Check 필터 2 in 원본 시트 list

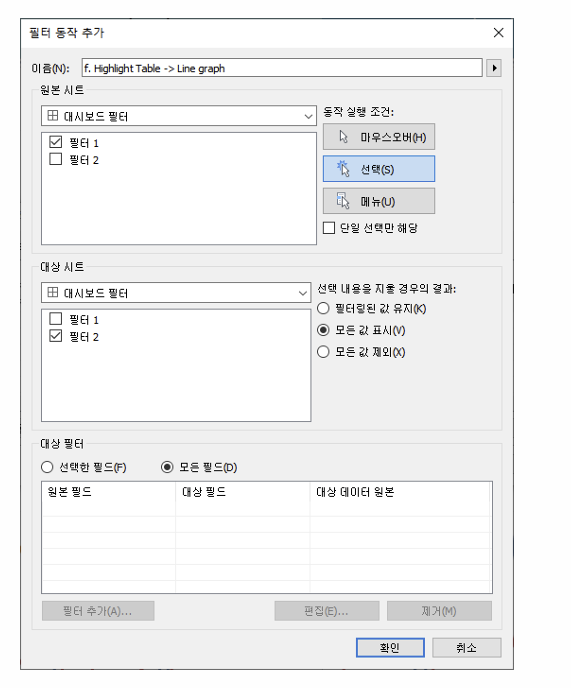click(x=56, y=159)
